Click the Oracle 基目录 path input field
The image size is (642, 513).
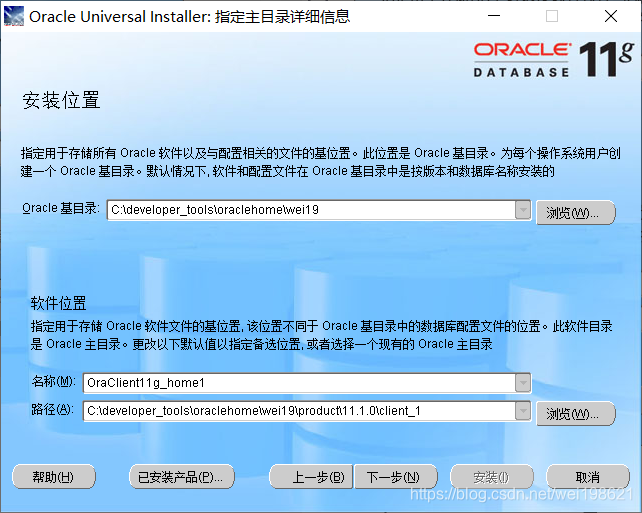(312, 210)
